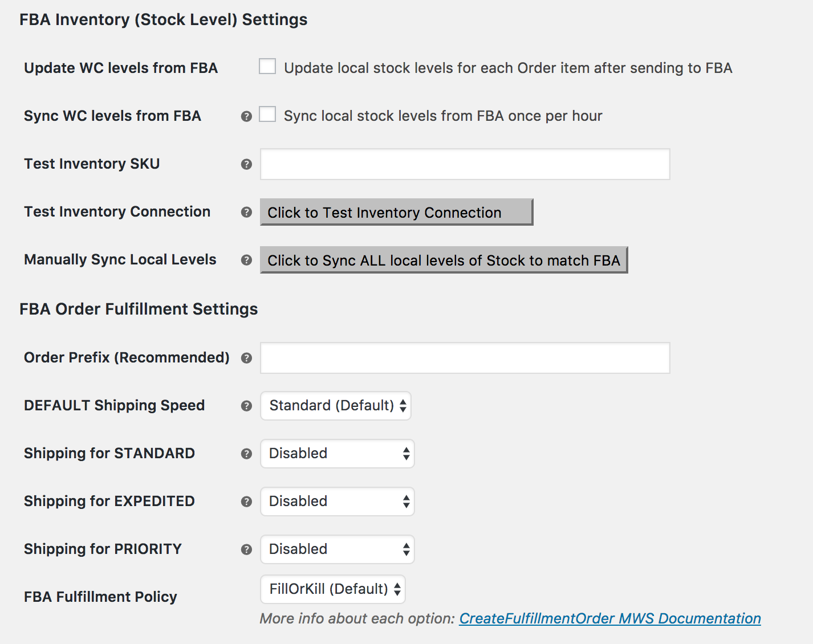Click help icon for Shipping for EXPEDITED

[x=246, y=502]
